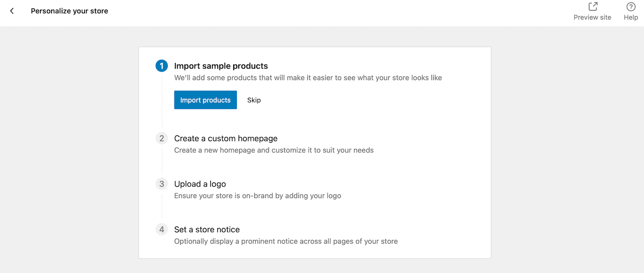The width and height of the screenshot is (644, 273).
Task: Expand the Upload a logo step
Action: tap(200, 184)
